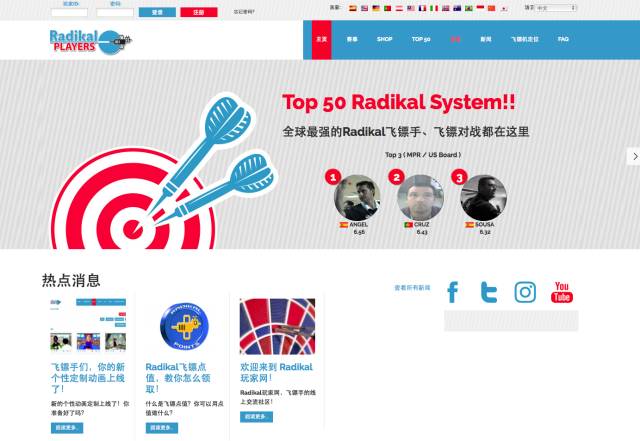640x441 pixels.
Task: Select the Austria flag in the country row
Action: pos(399,8)
